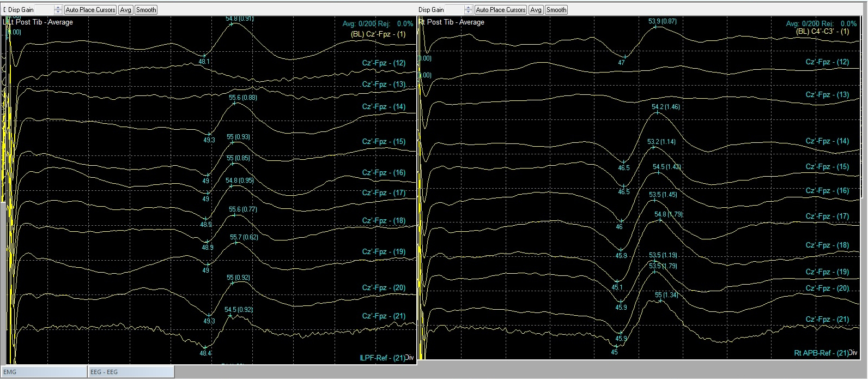Click the (BL) C4'-C3' - (1) trace label
The image size is (868, 379).
pos(822,32)
